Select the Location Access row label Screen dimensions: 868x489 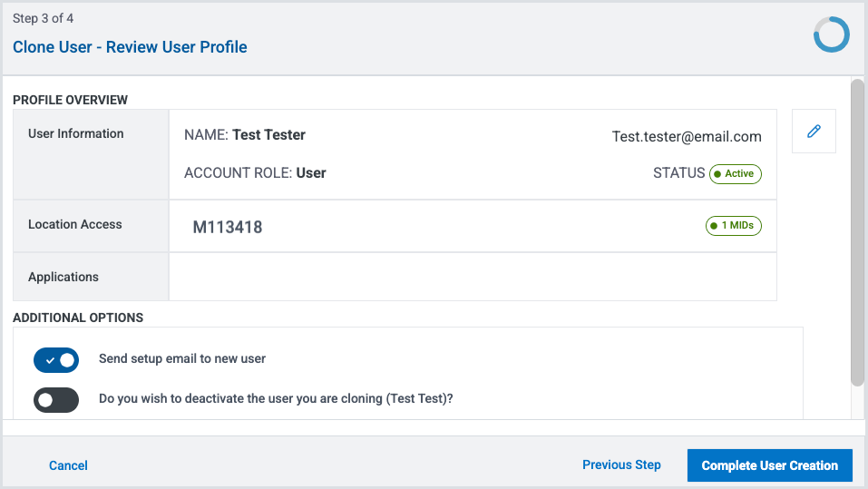click(75, 224)
